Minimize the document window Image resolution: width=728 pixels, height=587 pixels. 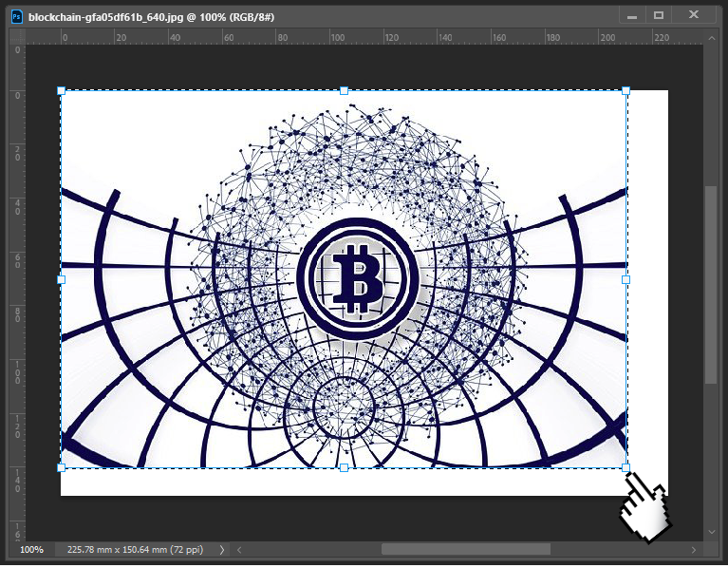coord(631,16)
